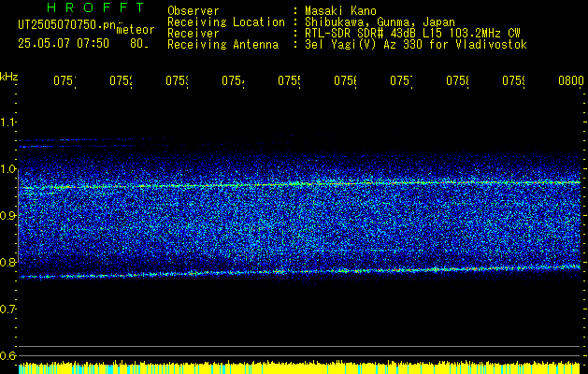588x374 pixels.
Task: Click the 0.7 frequency axis label
Action: 8,309
